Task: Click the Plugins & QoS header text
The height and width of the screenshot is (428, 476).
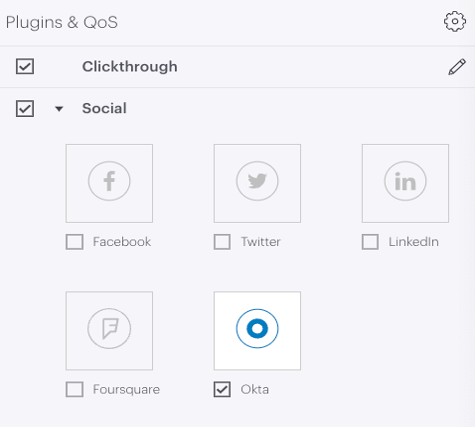Action: coord(62,22)
